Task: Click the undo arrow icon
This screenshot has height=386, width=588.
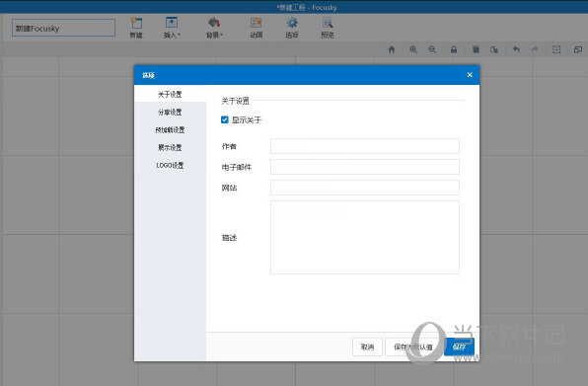Action: pyautogui.click(x=516, y=49)
